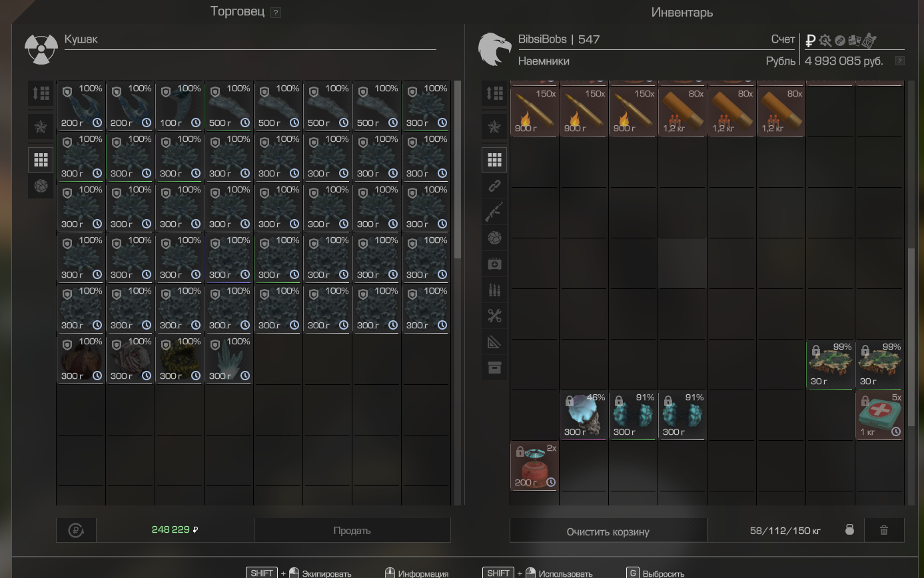924x578 pixels.
Task: Open inventory favorites star filter
Action: pos(494,126)
